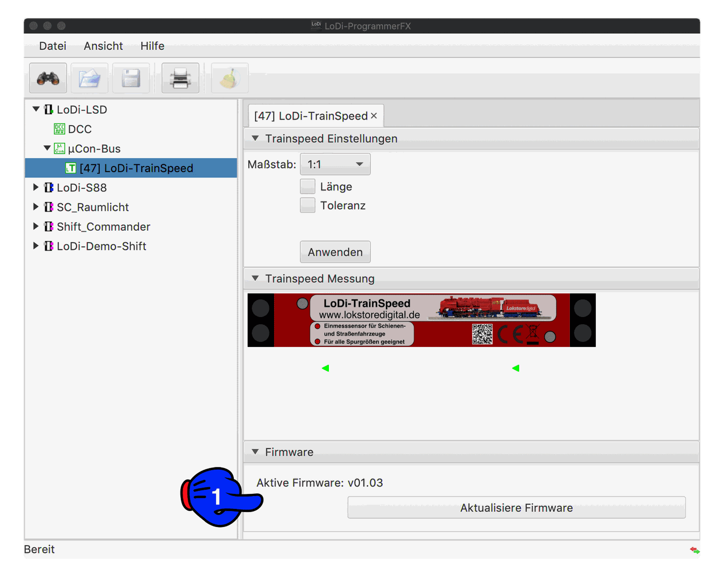Click the SC_Raumlicht device icon
The width and height of the screenshot is (724, 588).
(x=49, y=207)
